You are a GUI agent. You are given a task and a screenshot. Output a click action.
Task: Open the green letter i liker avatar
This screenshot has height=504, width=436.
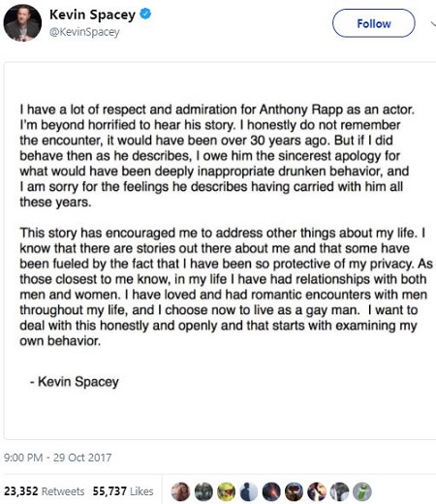(362, 491)
